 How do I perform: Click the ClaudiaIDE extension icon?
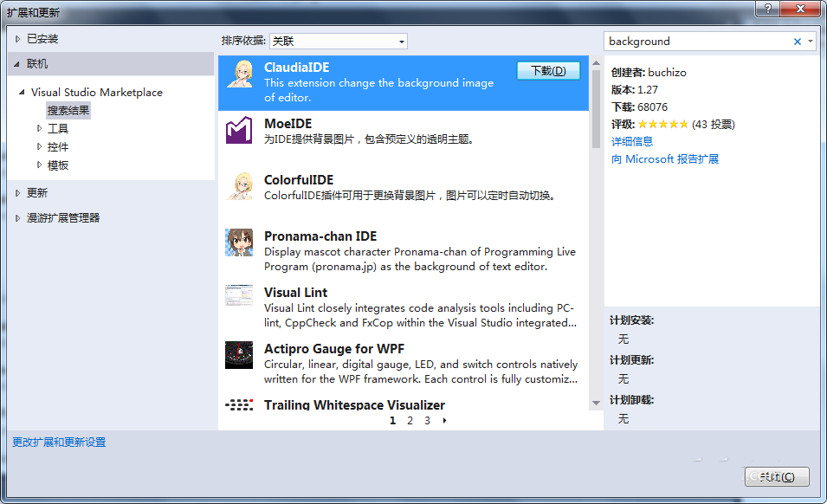tap(240, 74)
